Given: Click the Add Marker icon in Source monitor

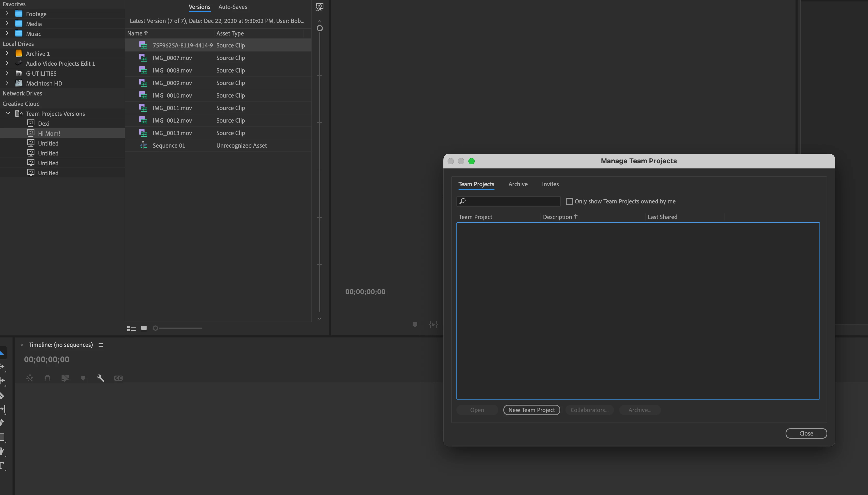Looking at the screenshot, I should 415,325.
